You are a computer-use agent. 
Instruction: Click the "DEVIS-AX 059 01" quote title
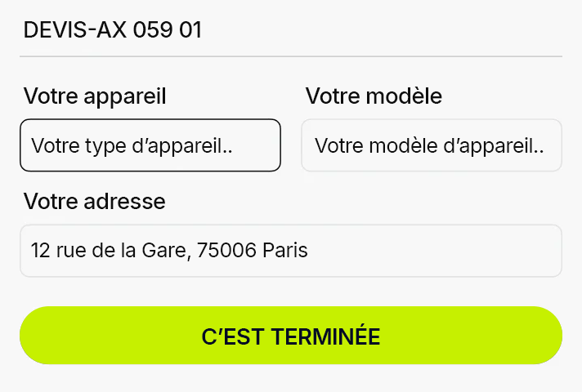(x=113, y=30)
